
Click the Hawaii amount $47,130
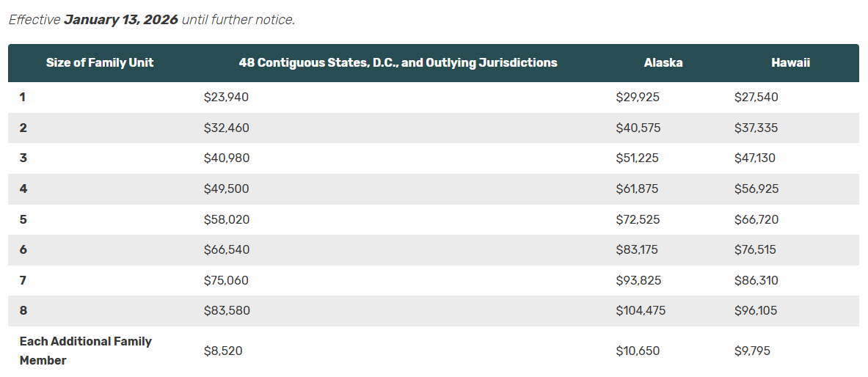(x=754, y=158)
